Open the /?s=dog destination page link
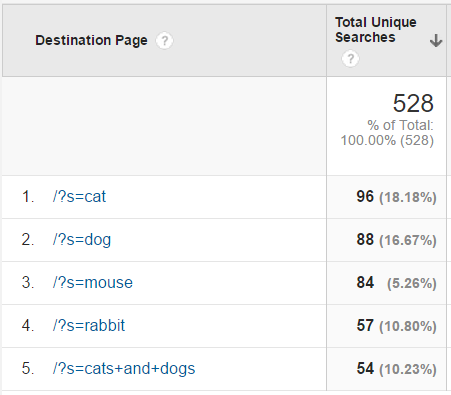Image resolution: width=451 pixels, height=395 pixels. tap(82, 240)
